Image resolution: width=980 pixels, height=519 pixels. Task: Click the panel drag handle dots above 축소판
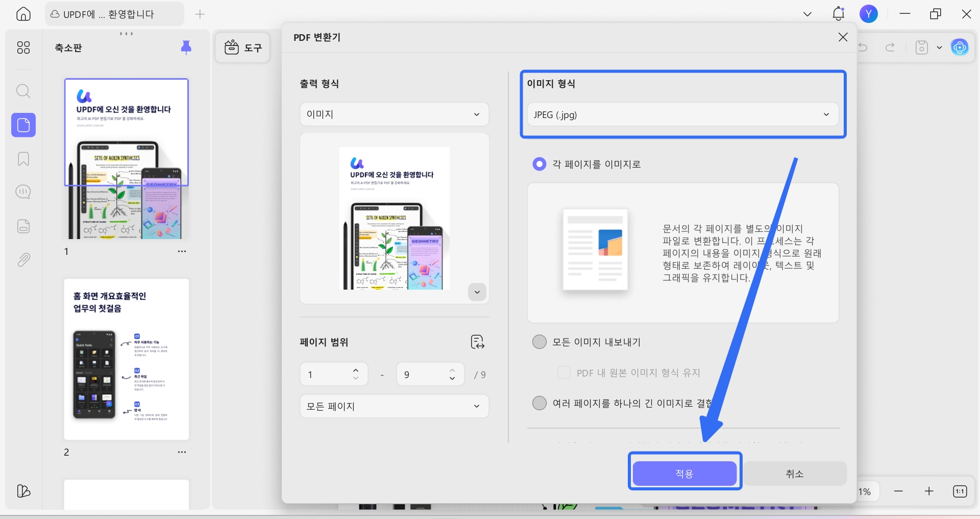126,34
